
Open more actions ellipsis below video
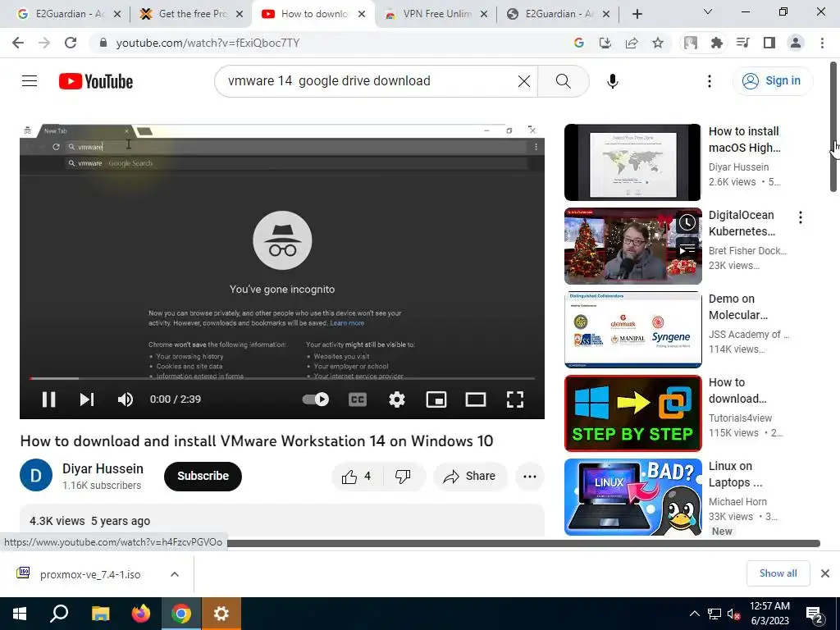tap(530, 477)
